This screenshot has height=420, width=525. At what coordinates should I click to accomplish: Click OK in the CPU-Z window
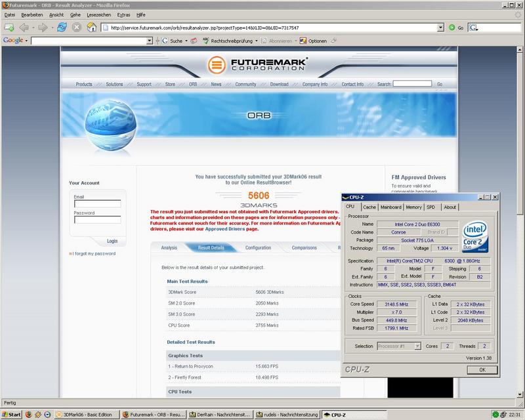click(482, 369)
